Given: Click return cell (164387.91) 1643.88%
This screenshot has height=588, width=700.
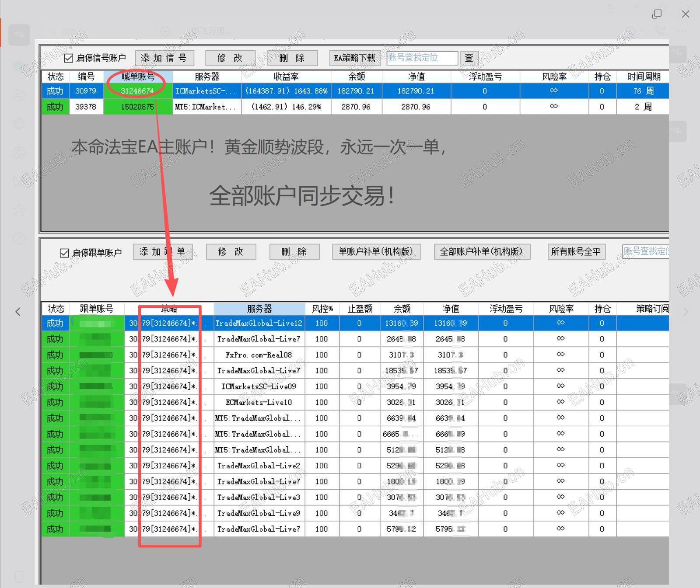Looking at the screenshot, I should (x=286, y=91).
